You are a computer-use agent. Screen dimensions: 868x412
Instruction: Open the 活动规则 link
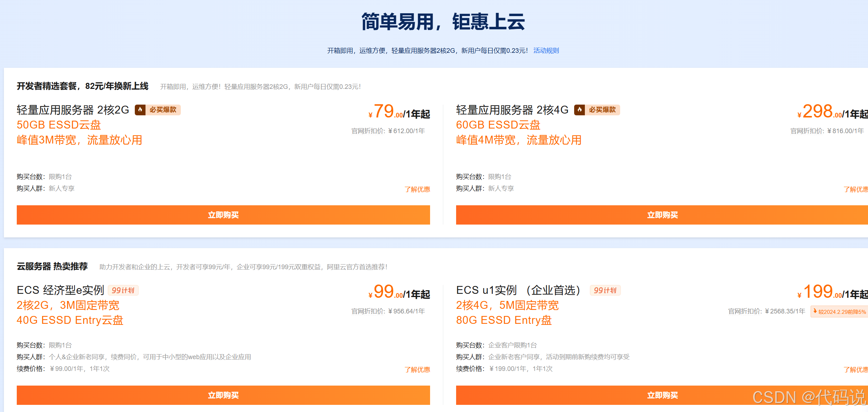[x=546, y=51]
